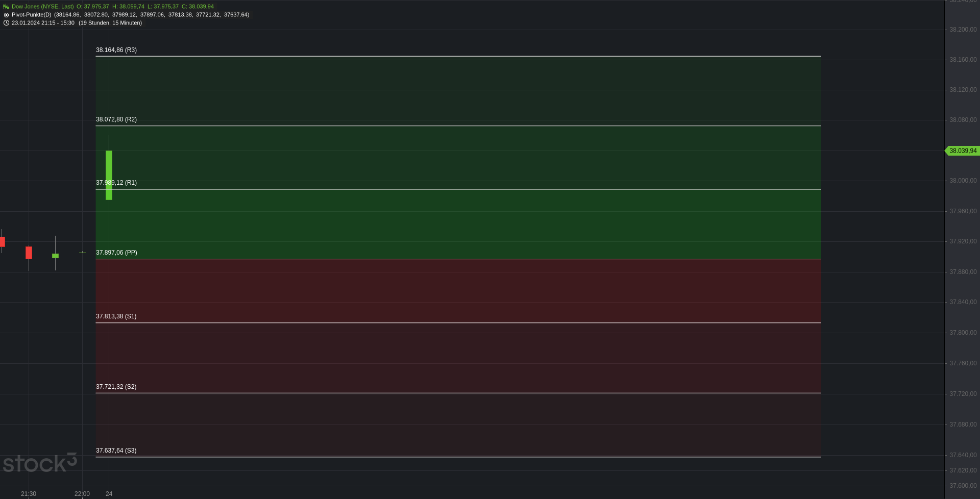Select the 37.813,38 (S1) support label
Image resolution: width=980 pixels, height=499 pixels.
coord(116,316)
